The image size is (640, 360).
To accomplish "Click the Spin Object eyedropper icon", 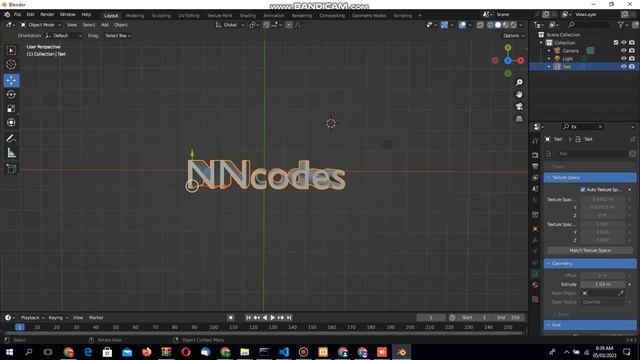I will pos(621,293).
